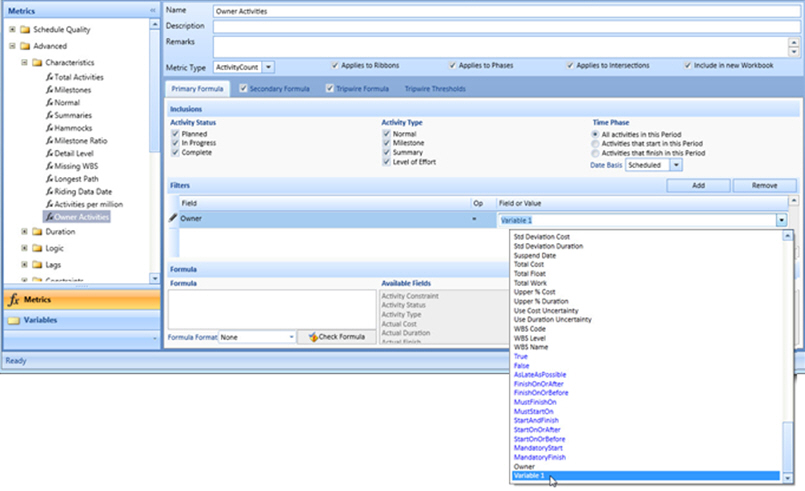Click the Add filter button
Image resolution: width=805 pixels, height=491 pixels.
(697, 186)
